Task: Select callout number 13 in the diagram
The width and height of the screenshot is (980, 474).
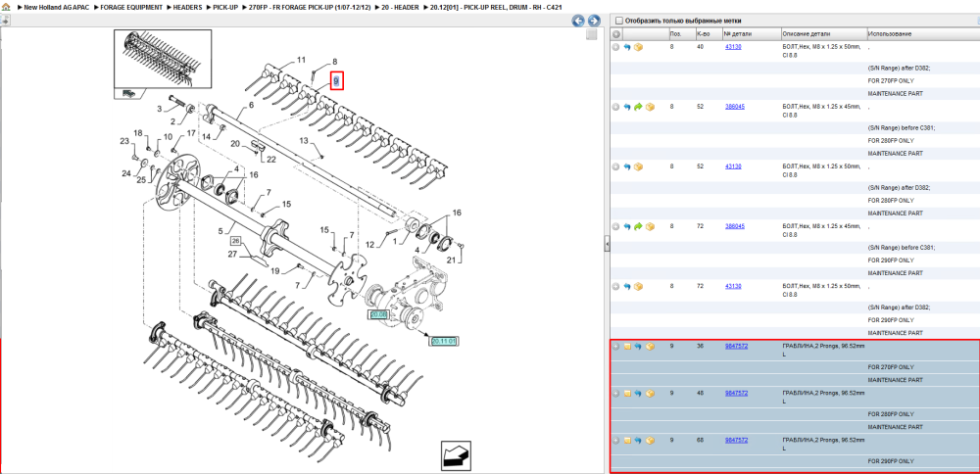Action: point(304,140)
